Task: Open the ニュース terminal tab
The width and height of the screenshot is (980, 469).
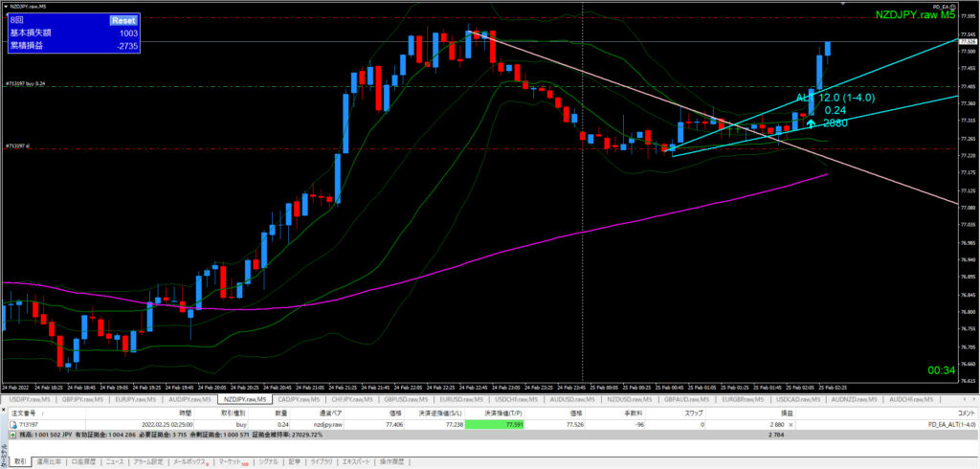Action: tap(115, 462)
